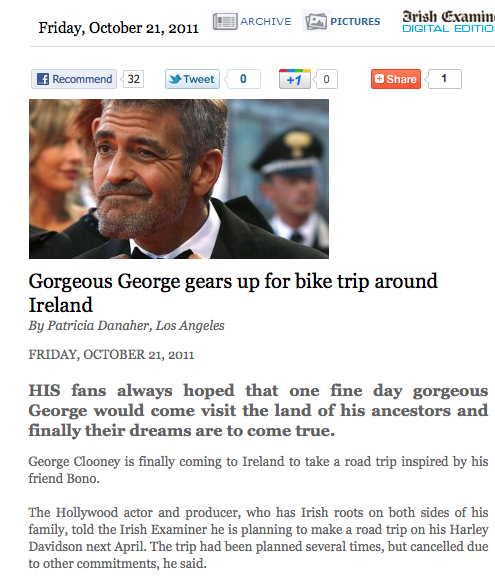The image size is (495, 579).
Task: Click the article photo of George
Action: (179, 179)
